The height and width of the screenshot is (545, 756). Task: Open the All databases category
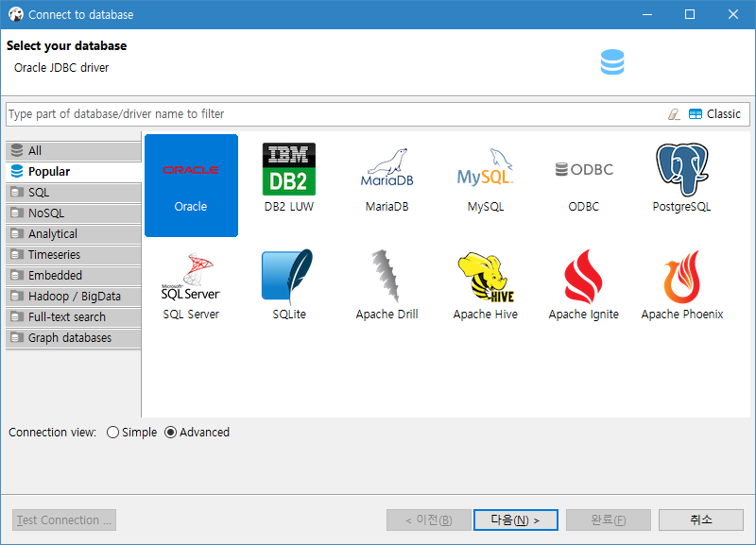[x=74, y=151]
